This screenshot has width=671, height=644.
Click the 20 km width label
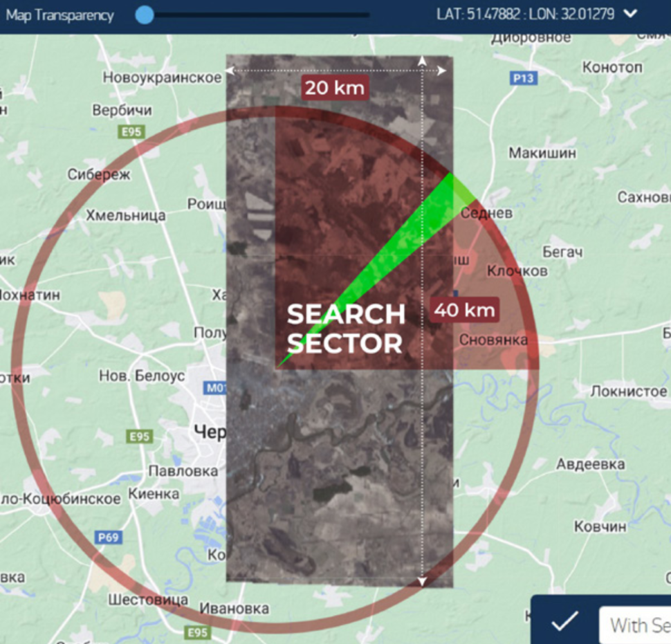tap(335, 89)
